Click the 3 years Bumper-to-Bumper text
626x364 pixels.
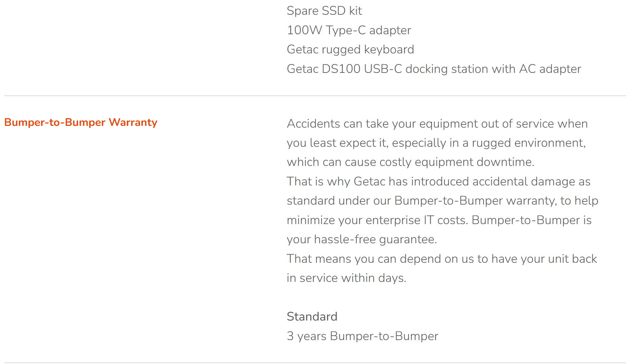[x=362, y=336]
